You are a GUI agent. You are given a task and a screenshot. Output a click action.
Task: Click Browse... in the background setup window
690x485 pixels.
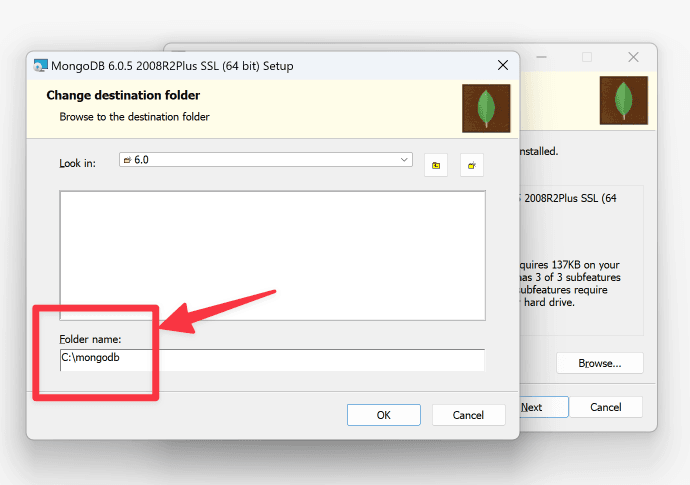pyautogui.click(x=599, y=363)
